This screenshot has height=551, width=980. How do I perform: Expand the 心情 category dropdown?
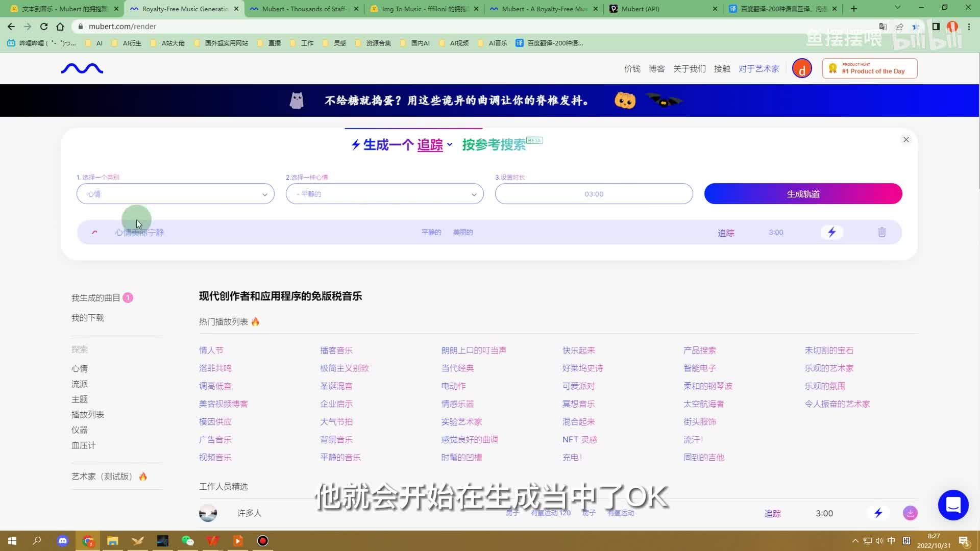pyautogui.click(x=175, y=194)
